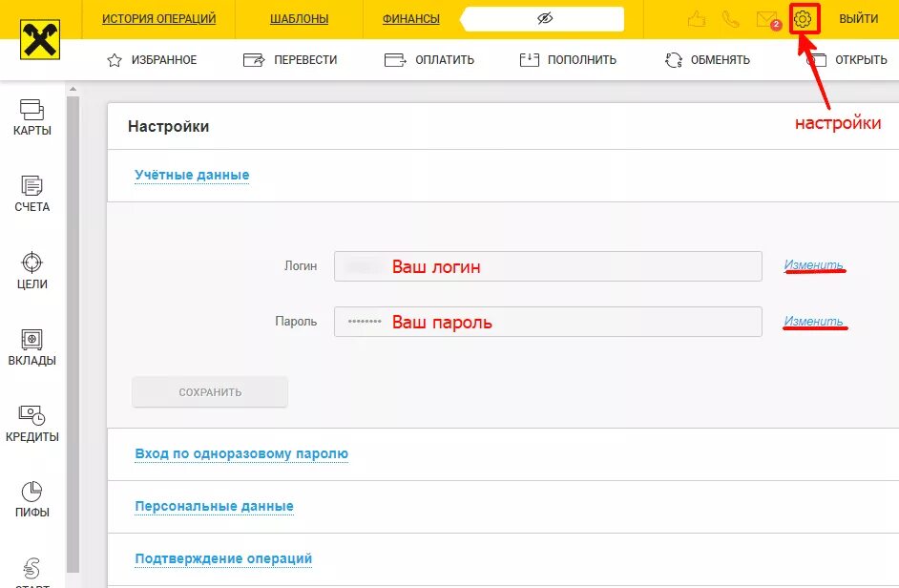
Task: Click the Оплатить payment card icon
Action: (395, 60)
